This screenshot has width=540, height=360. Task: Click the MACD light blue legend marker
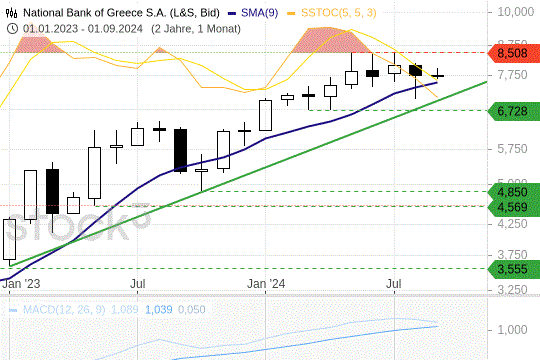tap(13, 310)
